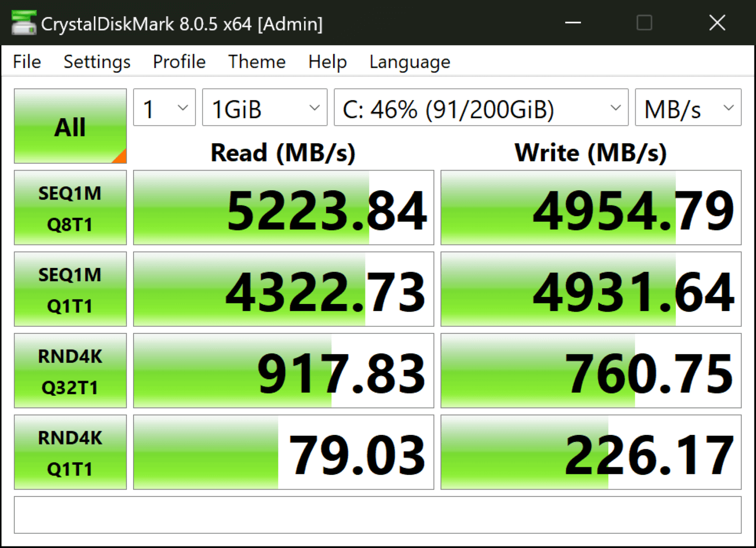Viewport: 756px width, 548px height.
Task: Click the CrystalDiskMark app icon in title bar
Action: click(x=23, y=23)
